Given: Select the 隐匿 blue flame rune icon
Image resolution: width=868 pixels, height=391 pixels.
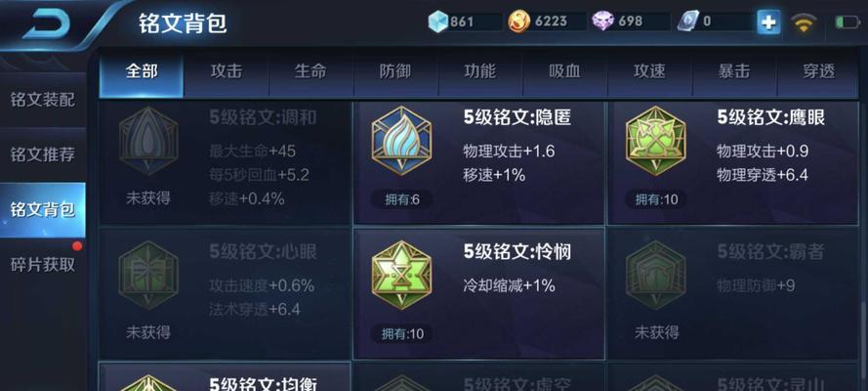Looking at the screenshot, I should [401, 141].
